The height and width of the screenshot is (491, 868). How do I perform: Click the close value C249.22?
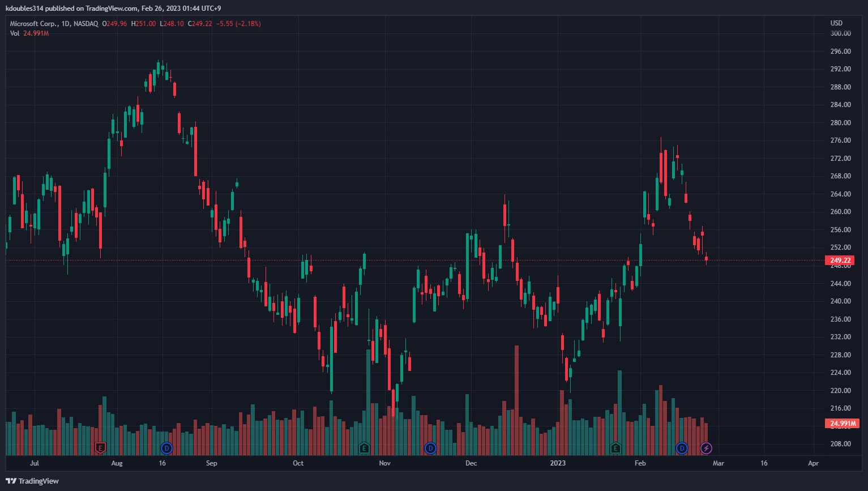[x=200, y=24]
